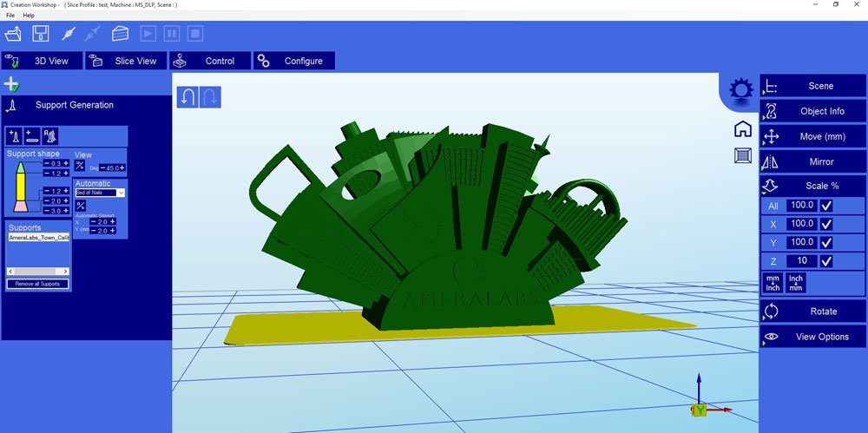The height and width of the screenshot is (433, 868).
Task: Increase the Automatic Support X spacing value
Action: click(x=112, y=221)
